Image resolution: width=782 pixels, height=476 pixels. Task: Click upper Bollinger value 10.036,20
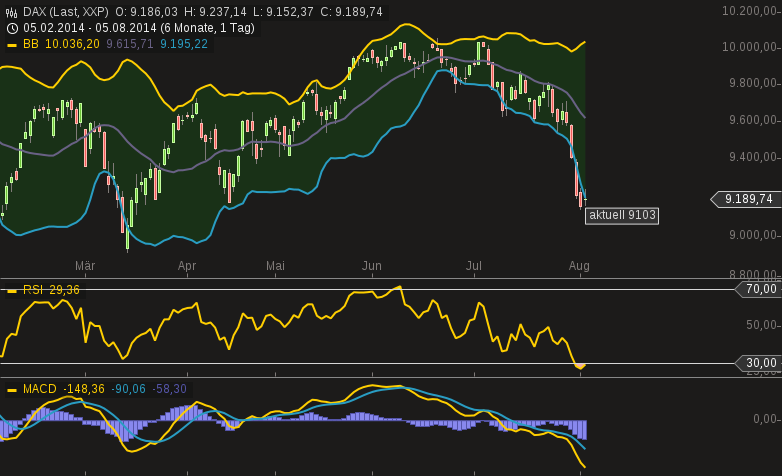(72, 44)
